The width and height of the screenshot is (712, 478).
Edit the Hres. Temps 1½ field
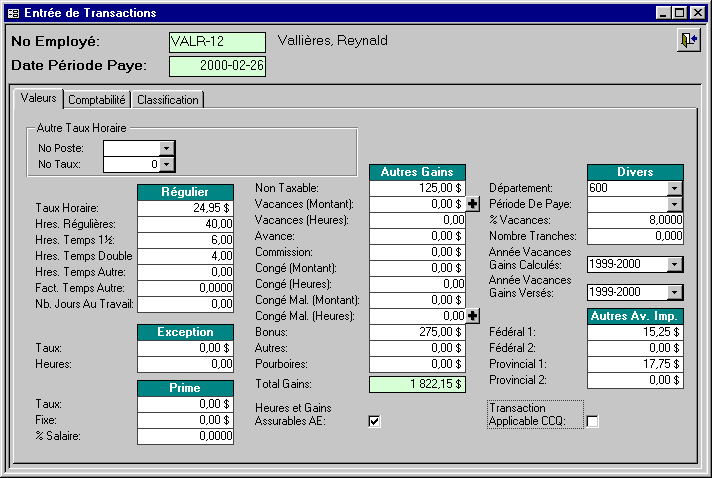click(x=185, y=240)
